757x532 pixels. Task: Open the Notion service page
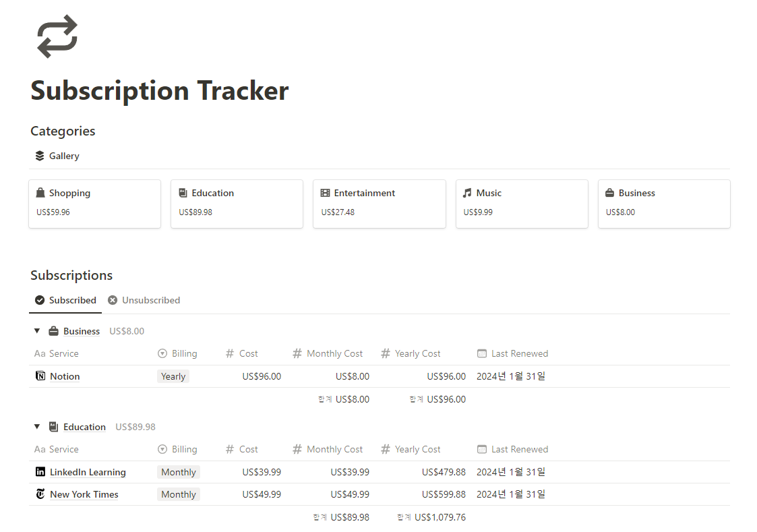pos(65,376)
